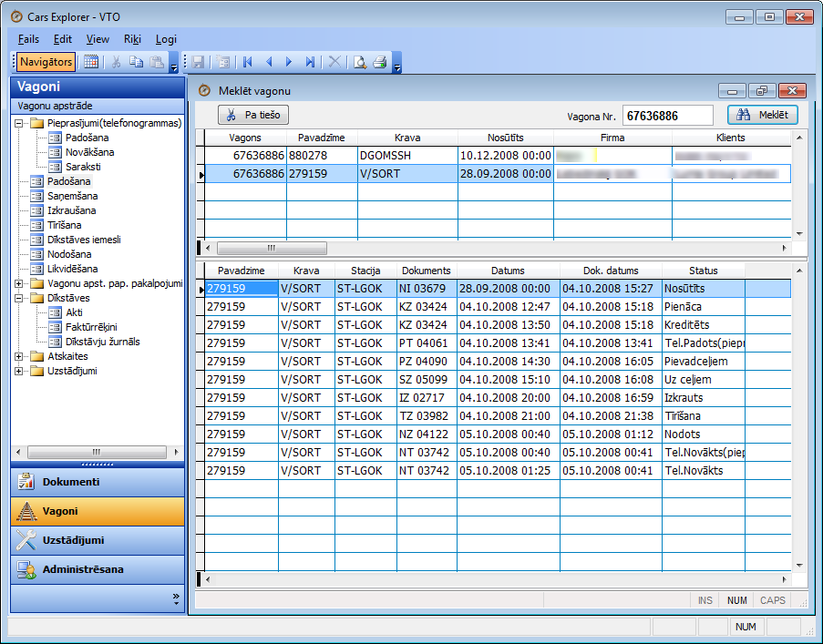This screenshot has height=644, width=823.
Task: Jump to last record with the toolbar arrow
Action: (x=311, y=62)
